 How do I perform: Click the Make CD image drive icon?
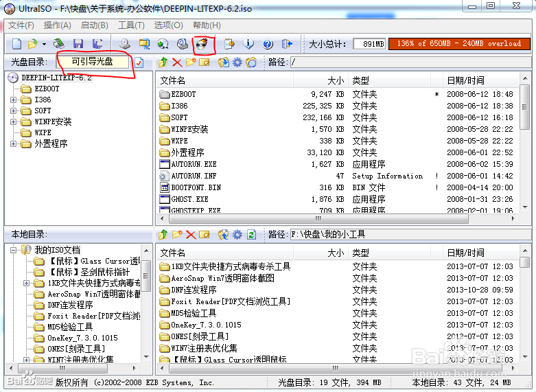click(125, 44)
